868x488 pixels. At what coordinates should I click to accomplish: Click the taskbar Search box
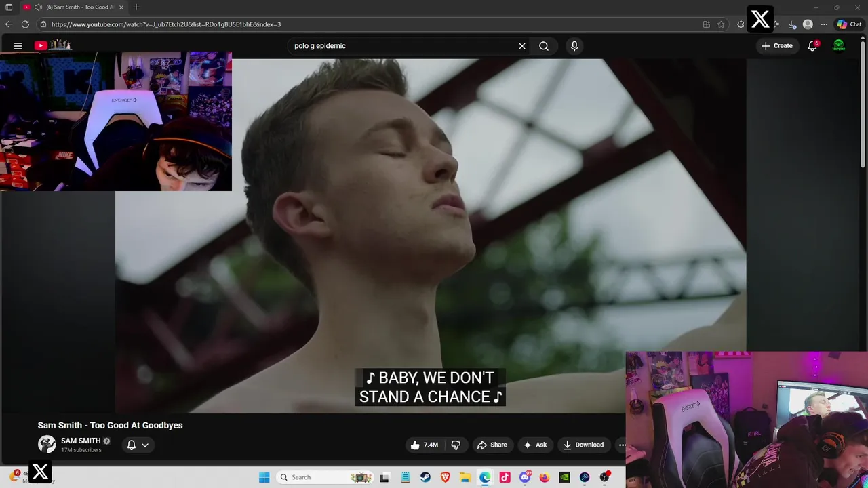[x=325, y=477]
